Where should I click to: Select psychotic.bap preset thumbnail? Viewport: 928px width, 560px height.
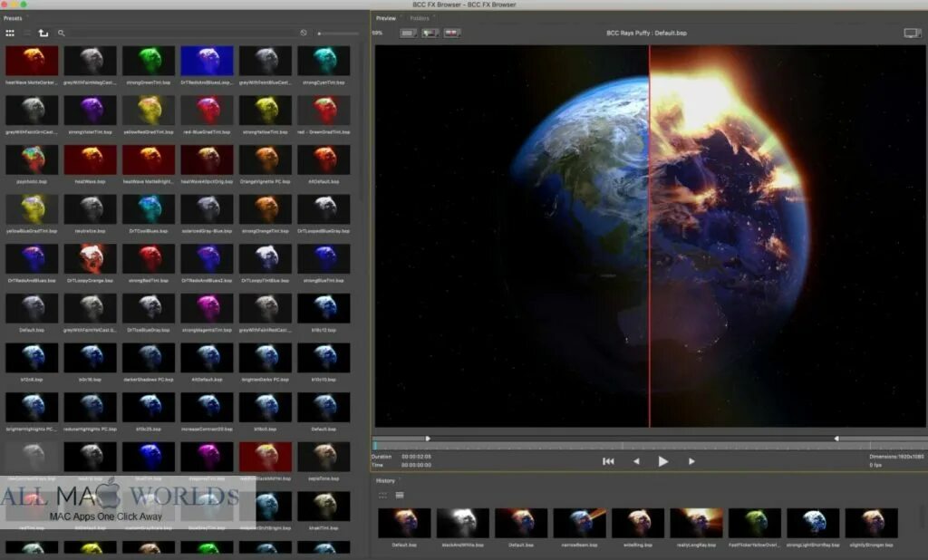(32, 159)
